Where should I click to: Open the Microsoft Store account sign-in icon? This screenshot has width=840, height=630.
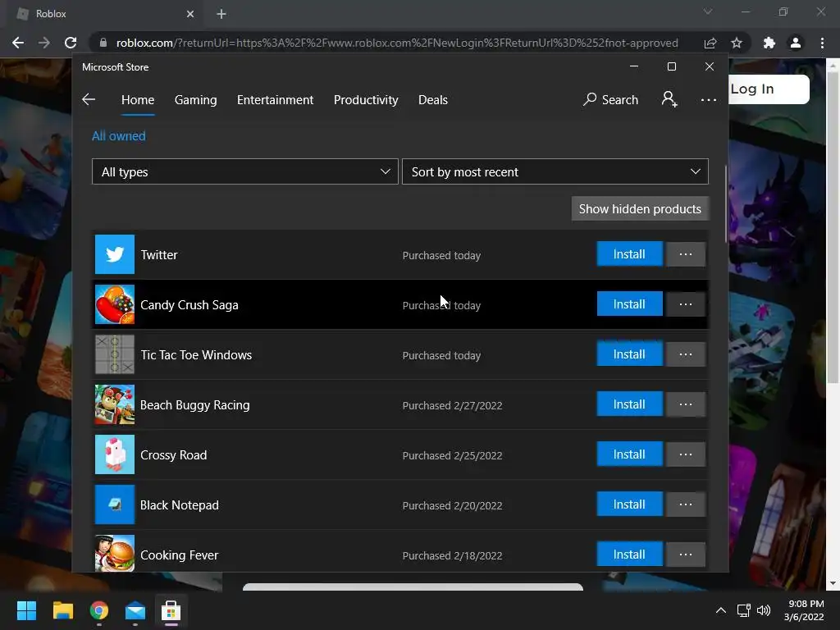tap(669, 99)
